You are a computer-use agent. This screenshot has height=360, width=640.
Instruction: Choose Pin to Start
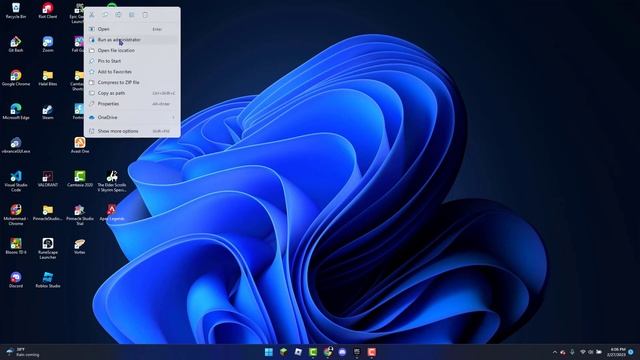[132, 61]
